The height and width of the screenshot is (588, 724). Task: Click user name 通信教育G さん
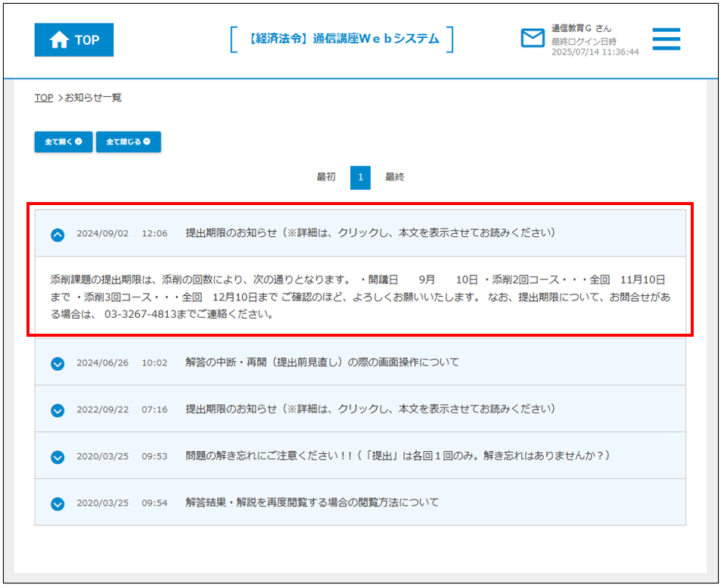581,28
